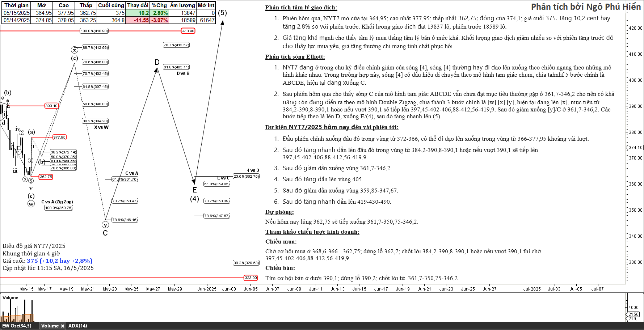Click the 377.95 red price label
Image resolution: width=644 pixels, height=330 pixels.
(59, 137)
